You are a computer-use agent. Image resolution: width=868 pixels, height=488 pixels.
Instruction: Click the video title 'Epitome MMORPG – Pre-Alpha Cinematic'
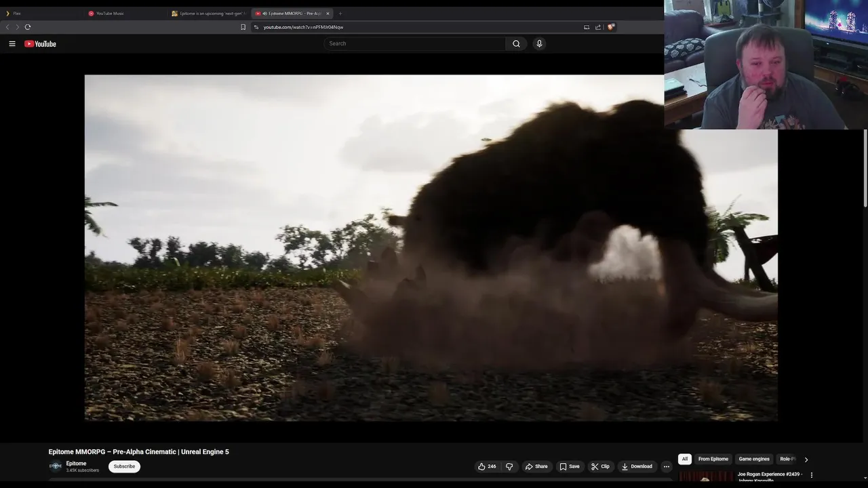coord(138,452)
